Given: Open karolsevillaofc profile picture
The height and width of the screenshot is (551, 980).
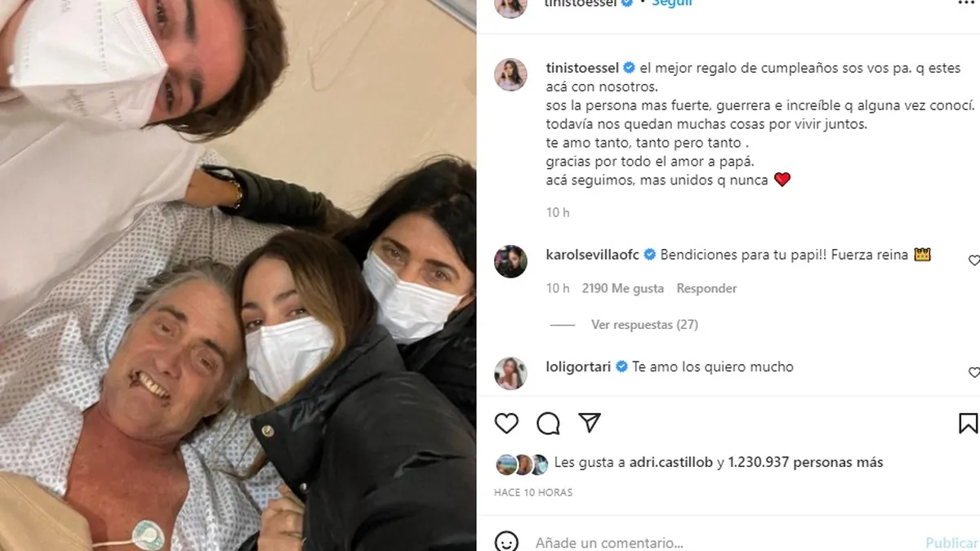Looking at the screenshot, I should click(511, 261).
